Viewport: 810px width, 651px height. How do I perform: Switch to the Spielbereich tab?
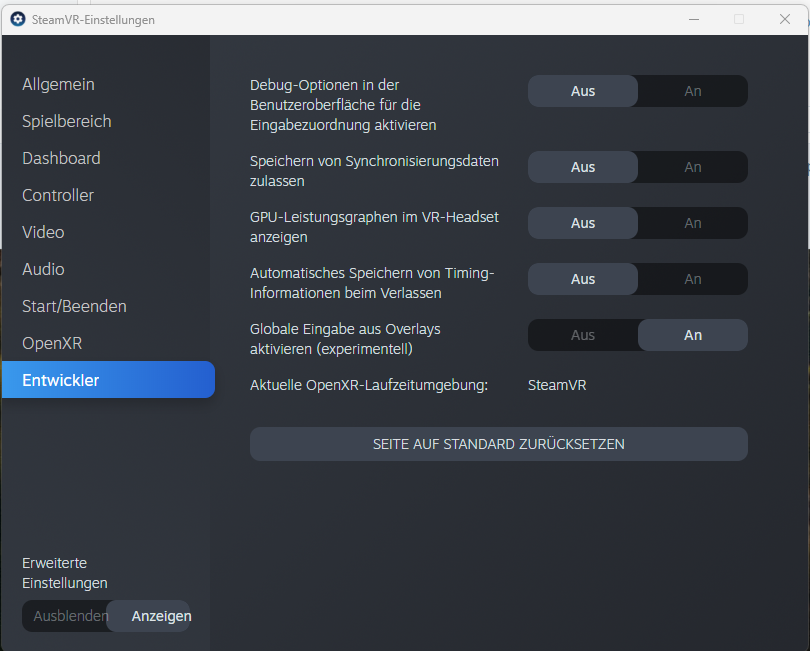point(67,122)
